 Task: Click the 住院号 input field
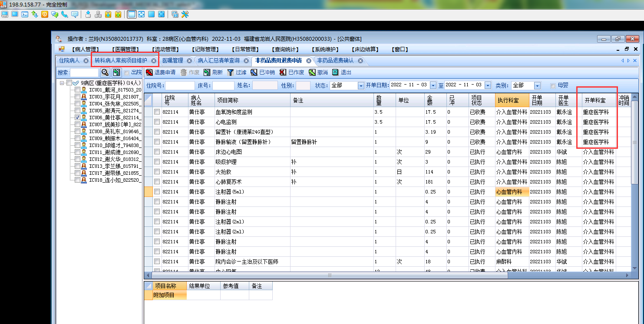point(180,85)
